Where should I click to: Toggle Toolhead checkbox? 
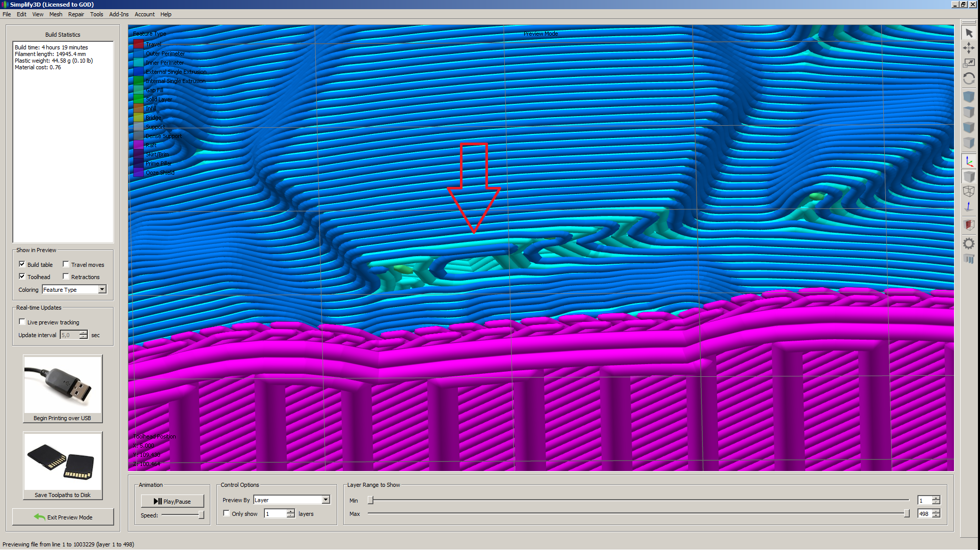point(22,276)
